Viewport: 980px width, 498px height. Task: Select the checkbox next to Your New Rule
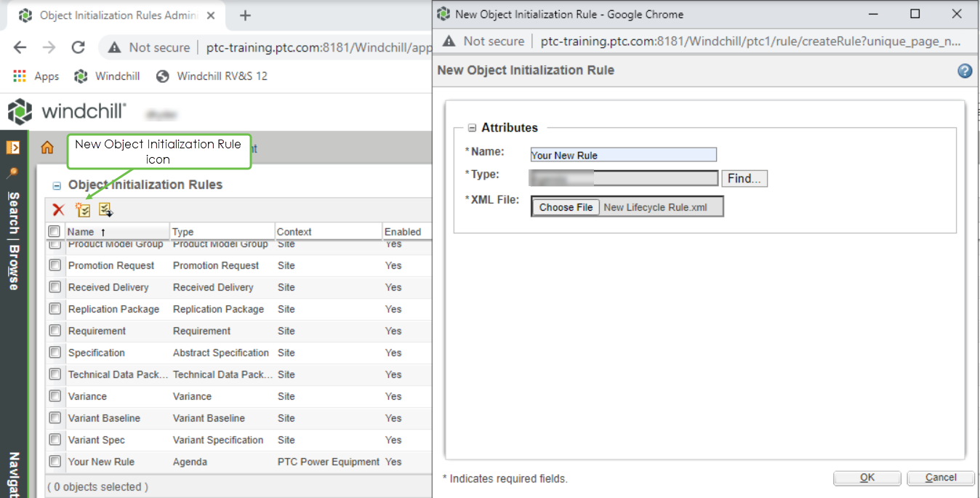click(x=55, y=461)
